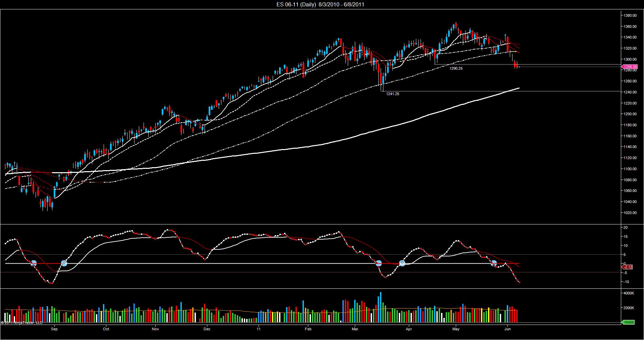Click the 1320.00 price axis label
644x340 pixels.
pyautogui.click(x=630, y=48)
